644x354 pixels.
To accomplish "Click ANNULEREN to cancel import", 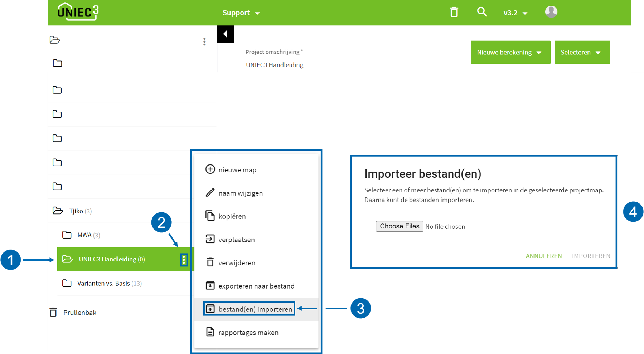I will (543, 256).
